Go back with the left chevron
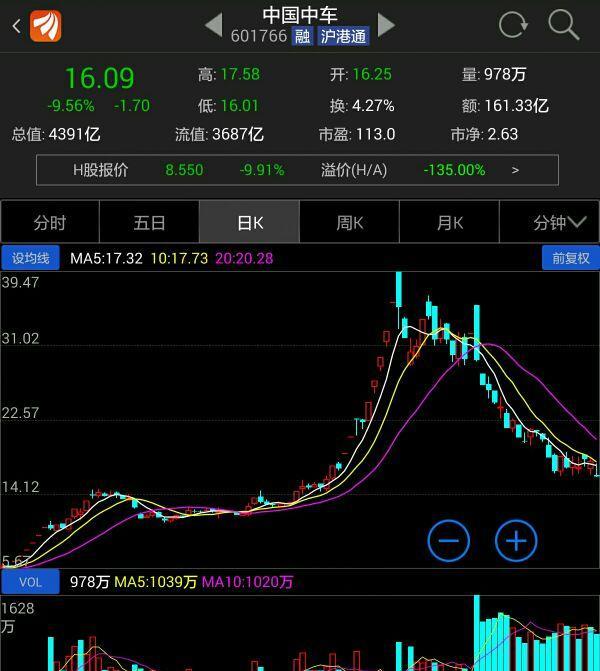This screenshot has height=671, width=600. coord(17,26)
